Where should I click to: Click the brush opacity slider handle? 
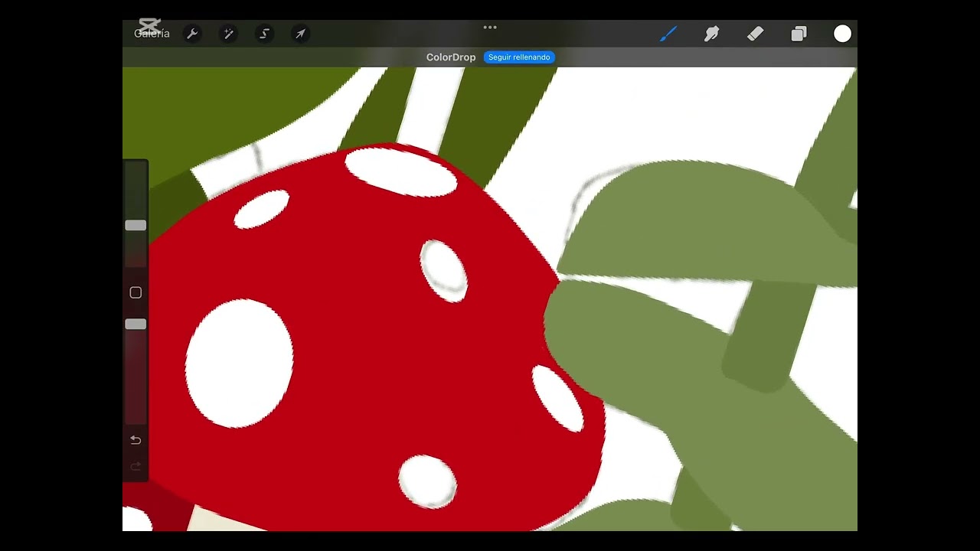(136, 324)
